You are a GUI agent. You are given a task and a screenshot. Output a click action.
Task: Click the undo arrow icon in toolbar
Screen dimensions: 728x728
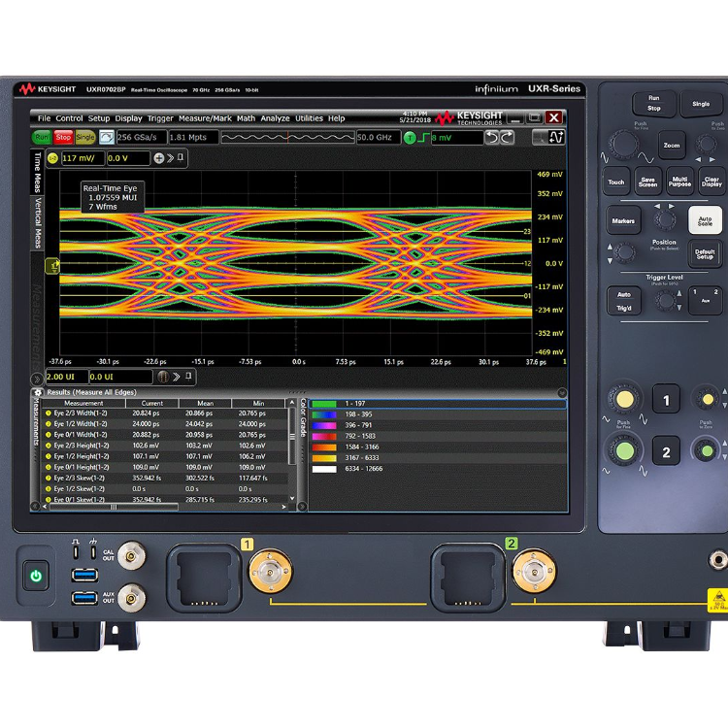(492, 138)
